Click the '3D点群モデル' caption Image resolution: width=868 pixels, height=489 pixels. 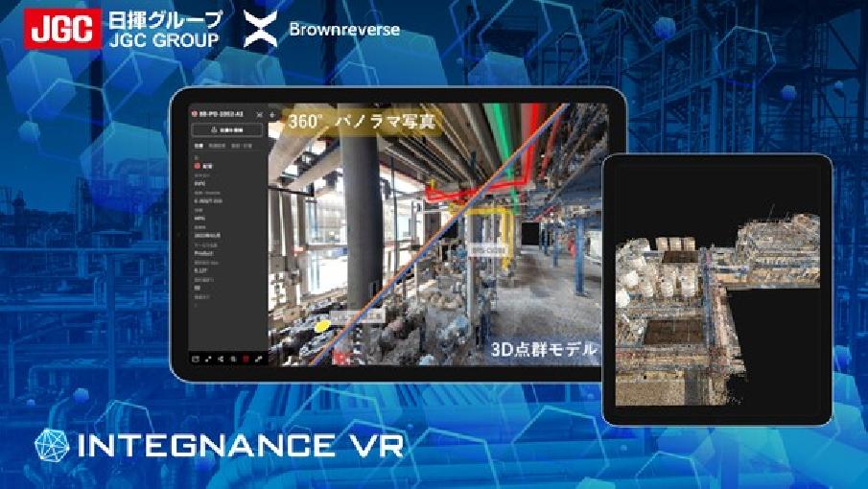pos(544,350)
